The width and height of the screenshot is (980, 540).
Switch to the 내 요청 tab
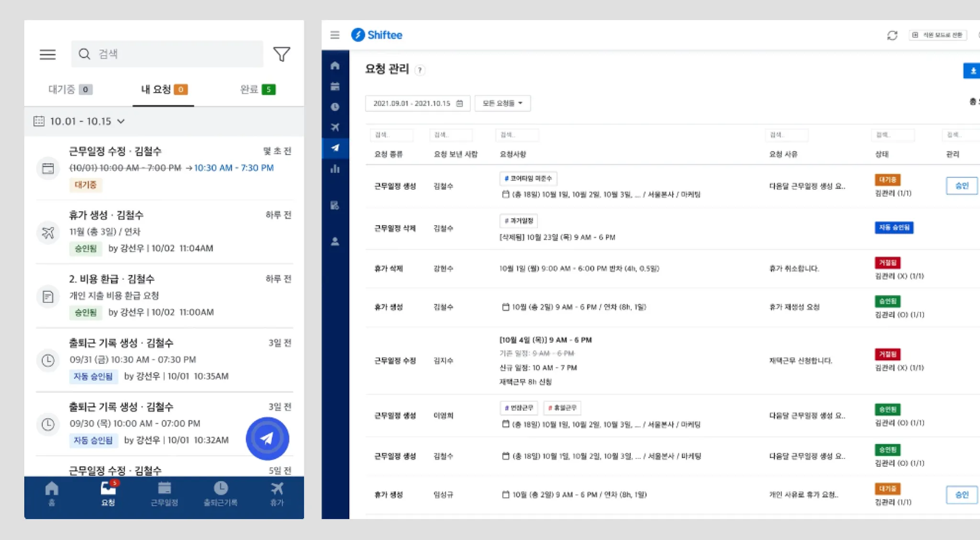click(x=164, y=89)
